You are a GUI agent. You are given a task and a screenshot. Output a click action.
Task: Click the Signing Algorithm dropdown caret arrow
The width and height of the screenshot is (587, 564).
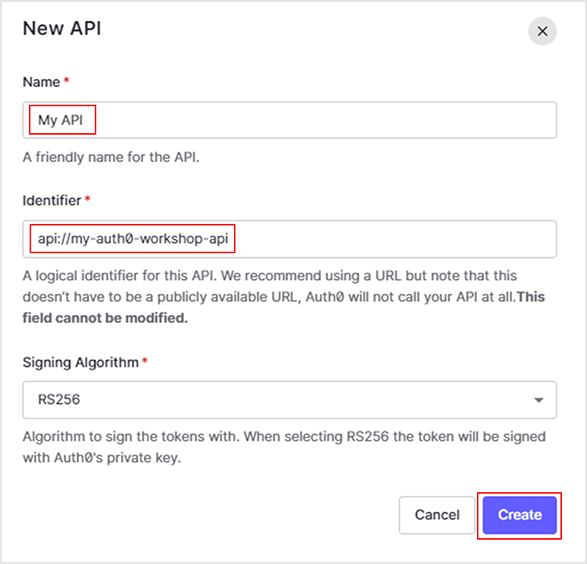click(x=538, y=400)
